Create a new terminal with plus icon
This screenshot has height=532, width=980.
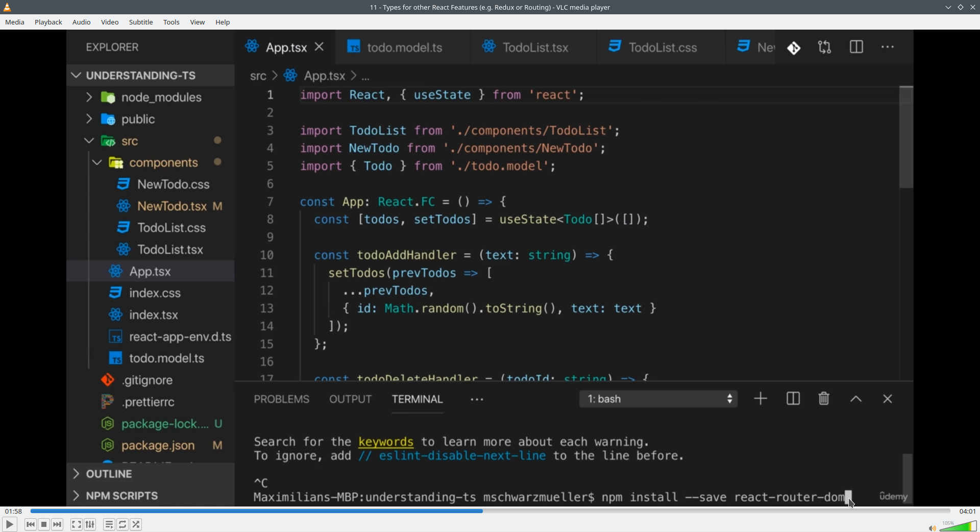pyautogui.click(x=761, y=399)
